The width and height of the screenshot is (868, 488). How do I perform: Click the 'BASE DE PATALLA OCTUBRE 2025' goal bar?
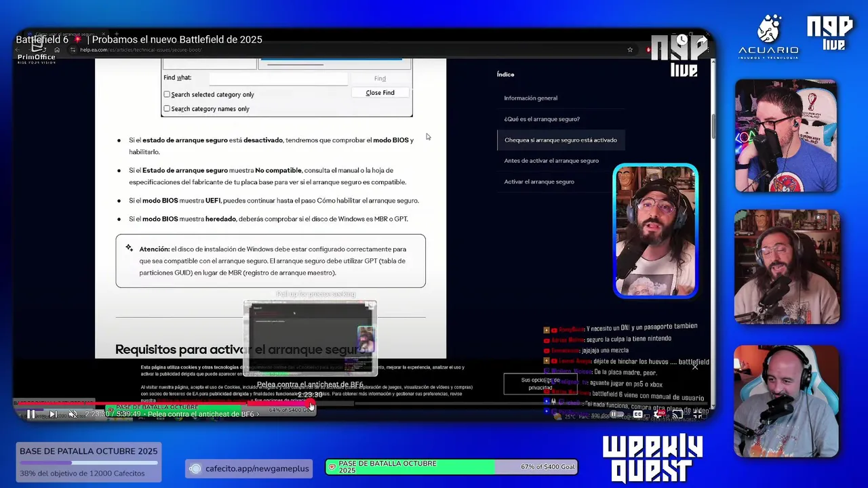tap(89, 462)
